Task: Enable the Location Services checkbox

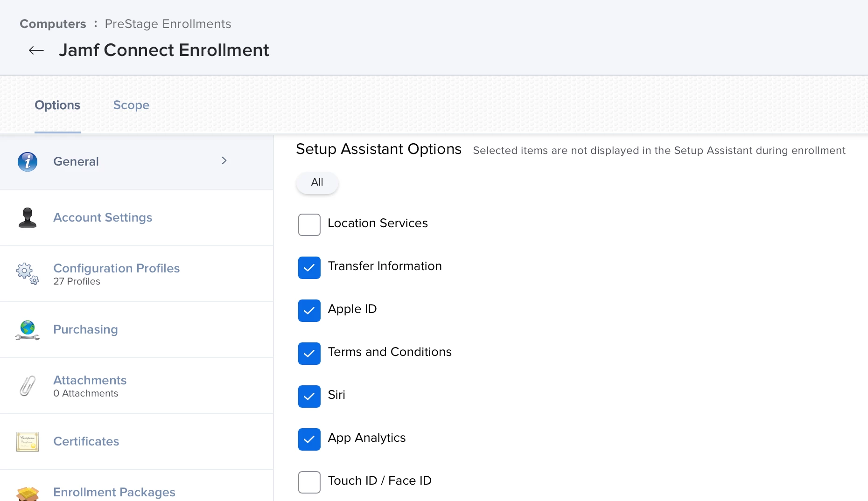Action: pos(309,225)
